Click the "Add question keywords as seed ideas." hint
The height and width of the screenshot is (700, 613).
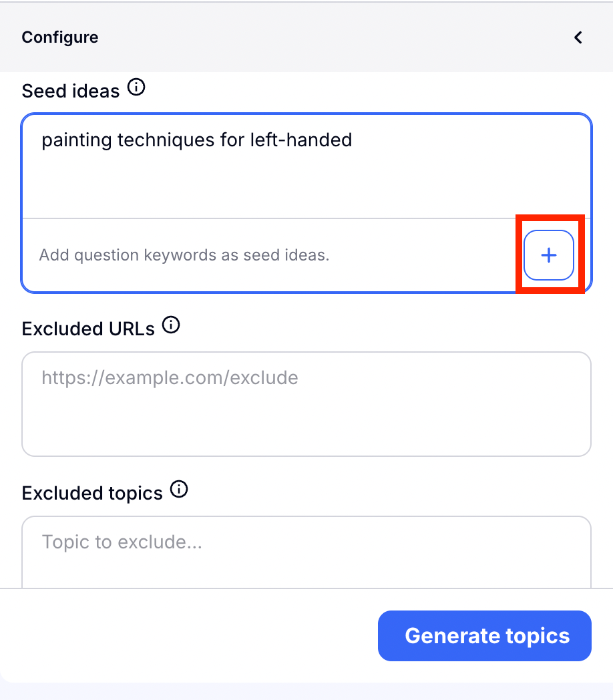click(184, 255)
